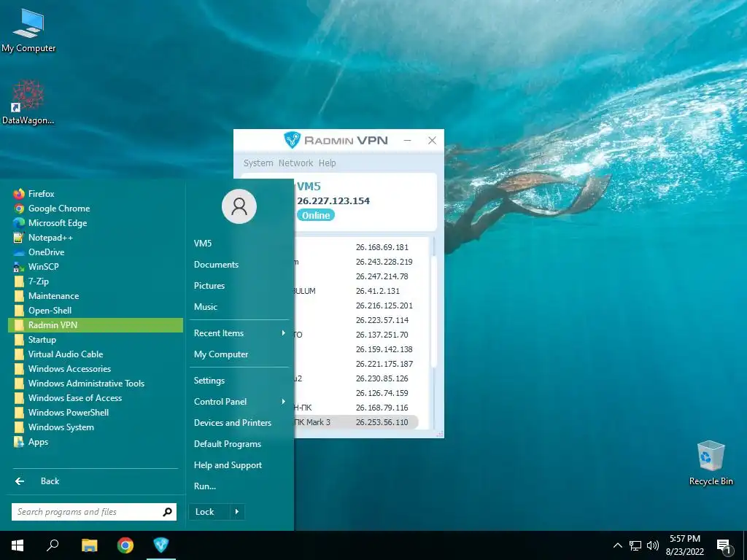Open Settings from start menu
Viewport: 747px width, 560px height.
pos(209,381)
